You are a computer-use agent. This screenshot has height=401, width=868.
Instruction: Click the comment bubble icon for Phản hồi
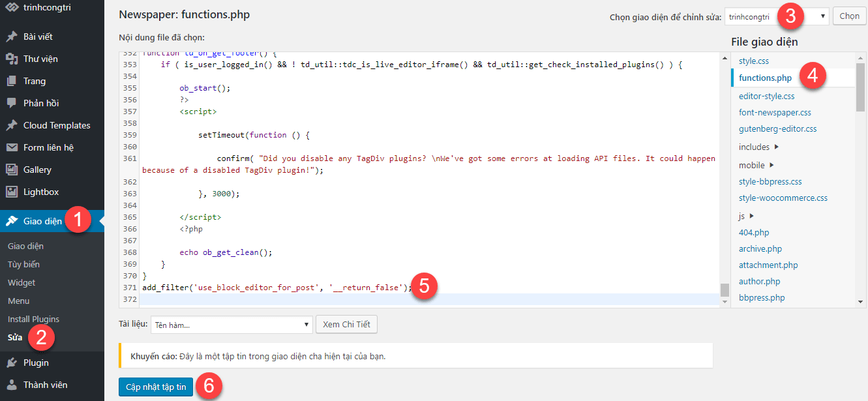coord(12,103)
